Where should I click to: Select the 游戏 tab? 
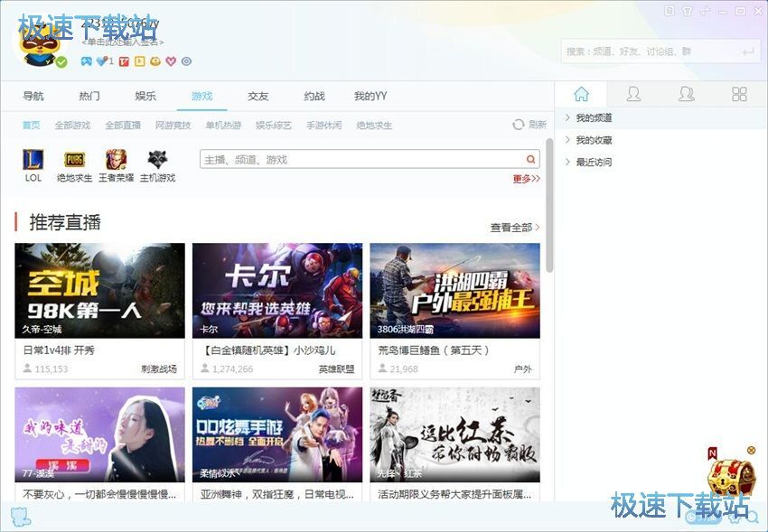point(201,96)
